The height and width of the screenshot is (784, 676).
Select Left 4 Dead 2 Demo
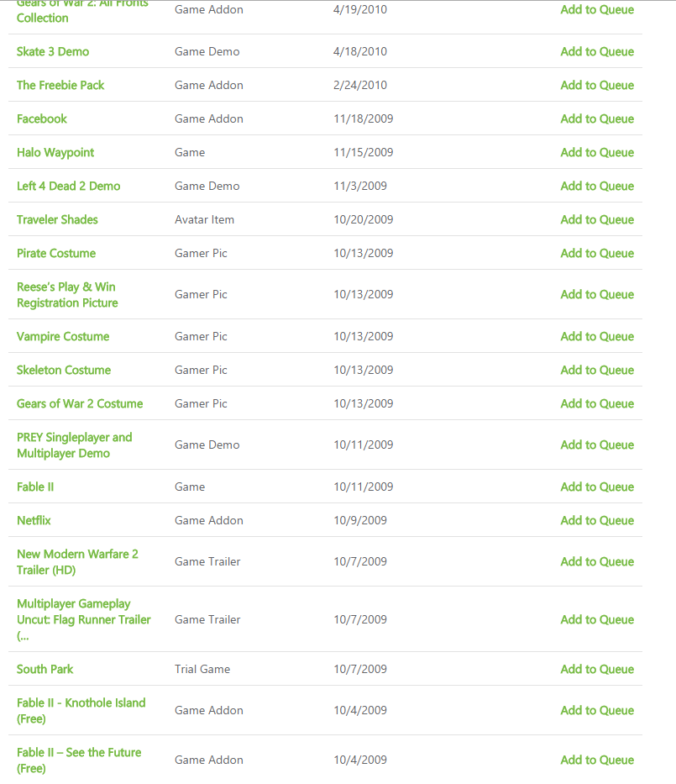[69, 186]
